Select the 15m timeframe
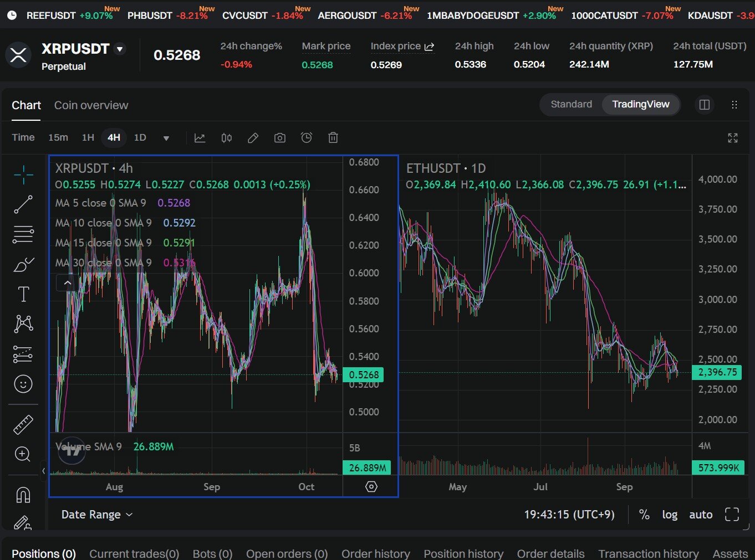Screen dimensions: 755x560 (58, 137)
